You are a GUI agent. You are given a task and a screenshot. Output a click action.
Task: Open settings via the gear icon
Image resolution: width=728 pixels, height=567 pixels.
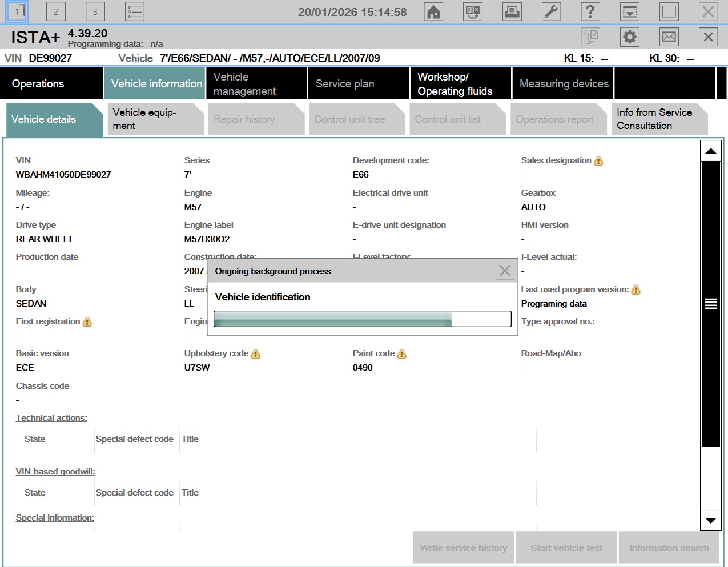[x=629, y=37]
